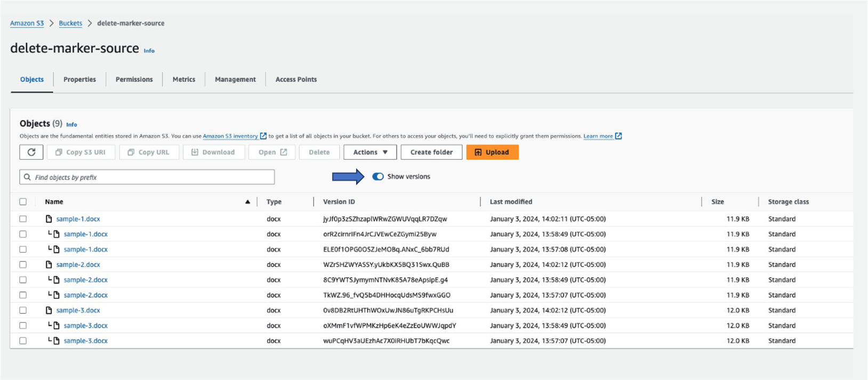Open sample-1.docx version modified 13:57:08
This screenshot has height=380, width=868.
85,249
